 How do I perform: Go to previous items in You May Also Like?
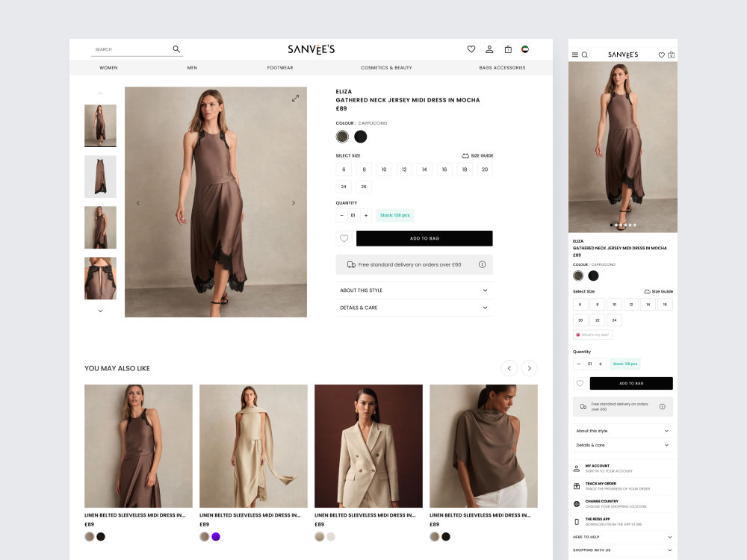(x=509, y=368)
